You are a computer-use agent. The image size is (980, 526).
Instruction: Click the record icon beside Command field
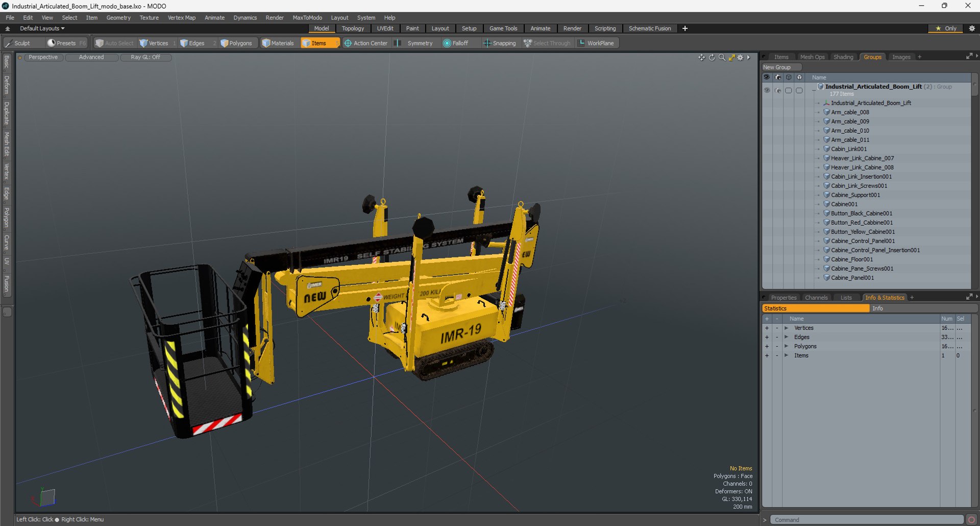tap(971, 520)
